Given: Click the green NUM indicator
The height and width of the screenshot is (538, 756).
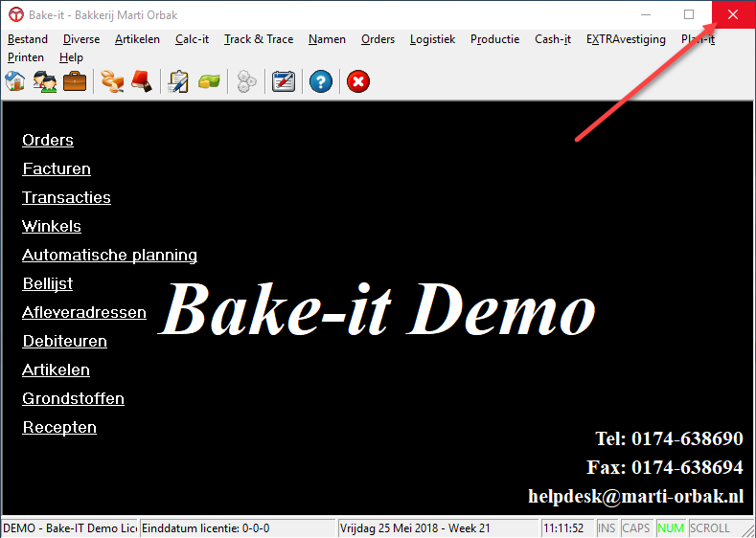Looking at the screenshot, I should [671, 528].
